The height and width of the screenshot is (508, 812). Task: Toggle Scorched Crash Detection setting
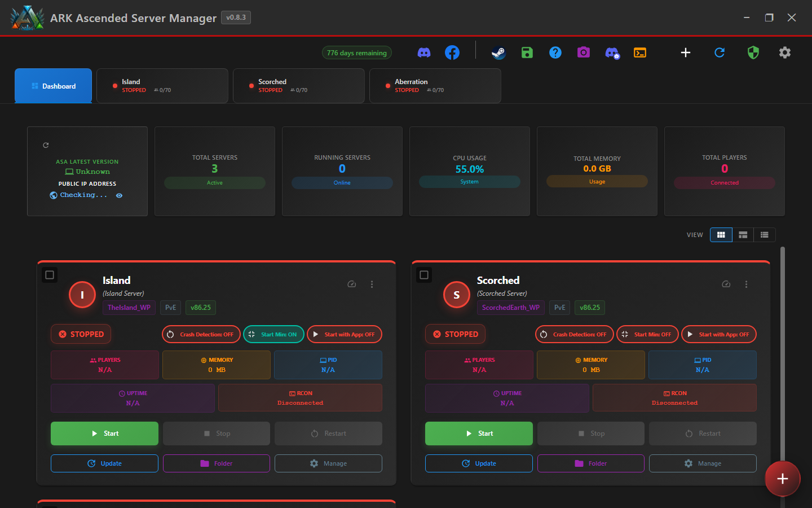pyautogui.click(x=575, y=334)
